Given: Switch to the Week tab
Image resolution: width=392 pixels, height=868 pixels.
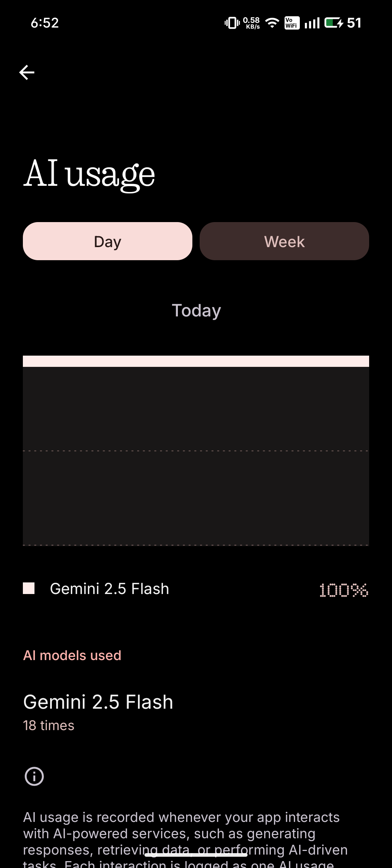Looking at the screenshot, I should click(x=284, y=241).
